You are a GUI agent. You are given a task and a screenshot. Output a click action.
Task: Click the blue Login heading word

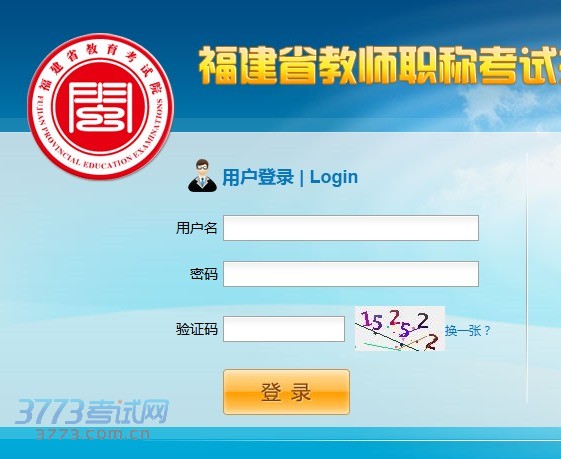[x=333, y=177]
